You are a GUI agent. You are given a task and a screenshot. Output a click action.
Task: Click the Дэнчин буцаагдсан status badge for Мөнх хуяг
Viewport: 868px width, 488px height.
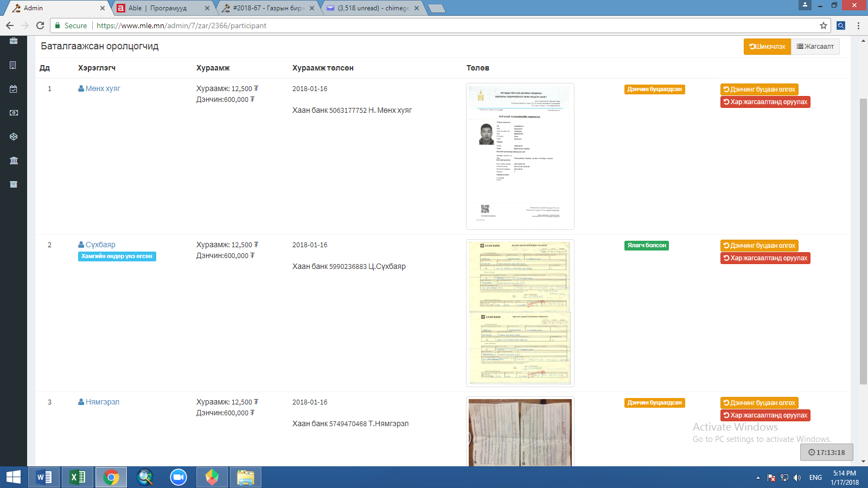pos(654,89)
